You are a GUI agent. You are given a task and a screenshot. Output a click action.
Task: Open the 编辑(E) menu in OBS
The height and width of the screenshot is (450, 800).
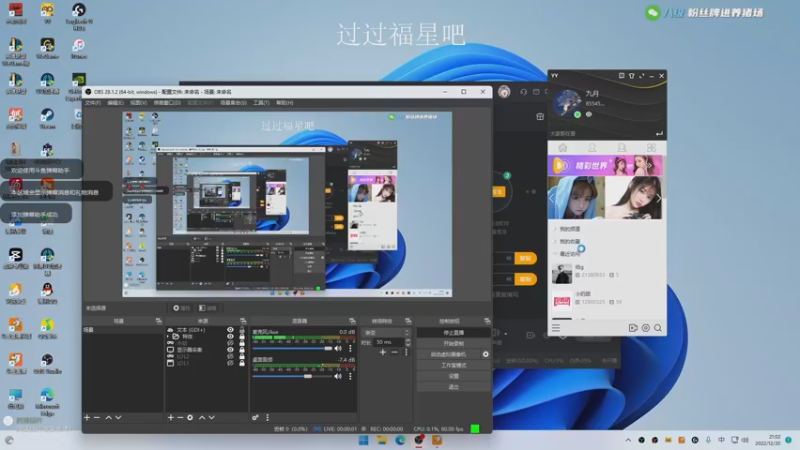point(115,103)
